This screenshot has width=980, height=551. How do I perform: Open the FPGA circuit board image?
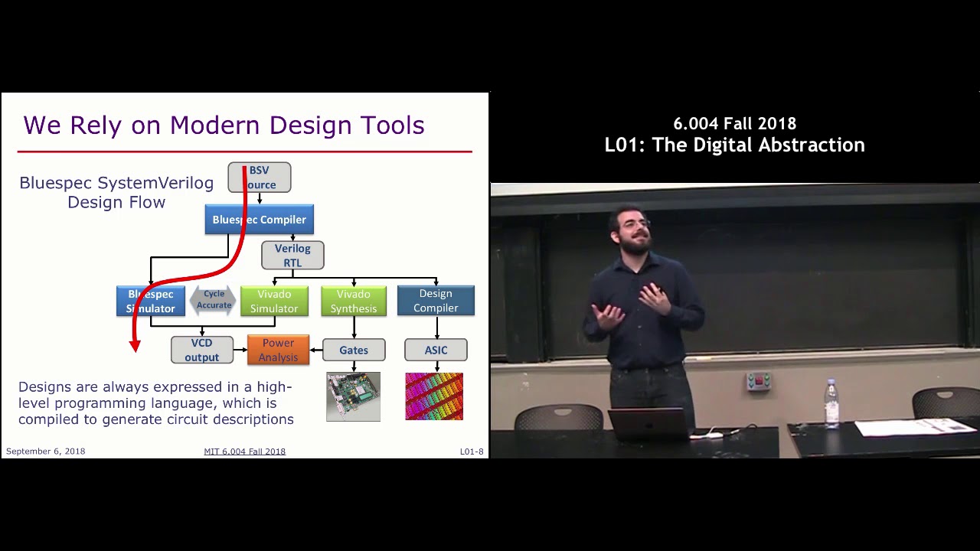pos(353,396)
